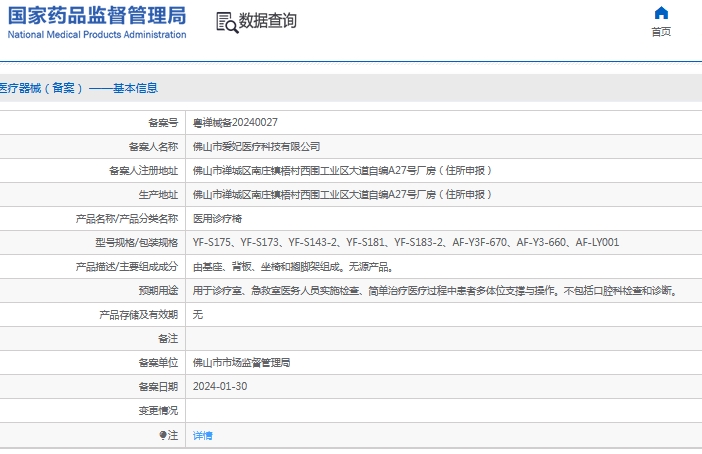Viewport: 702px width, 454px height.
Task: Click the 生产地址 label
Action: click(158, 195)
